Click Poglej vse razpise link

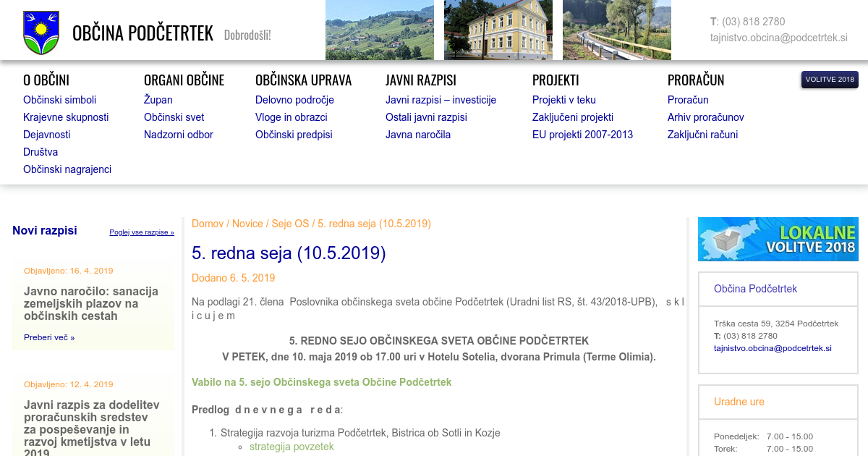(142, 232)
